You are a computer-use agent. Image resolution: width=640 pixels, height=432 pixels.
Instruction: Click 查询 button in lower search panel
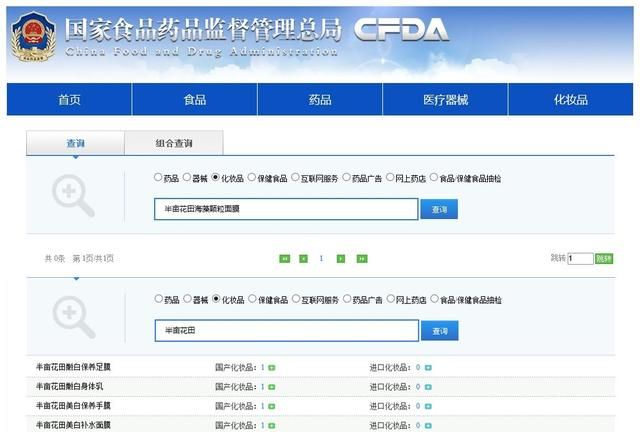tap(440, 331)
